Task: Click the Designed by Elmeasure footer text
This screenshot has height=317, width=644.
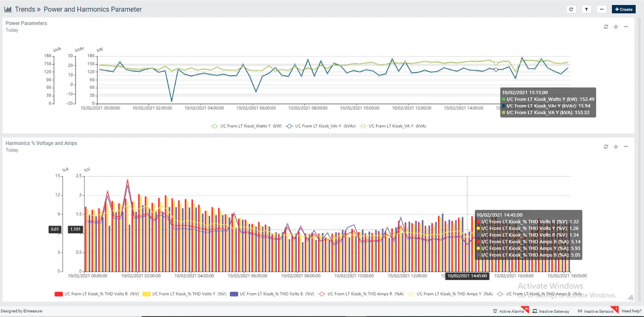Action: 22,311
